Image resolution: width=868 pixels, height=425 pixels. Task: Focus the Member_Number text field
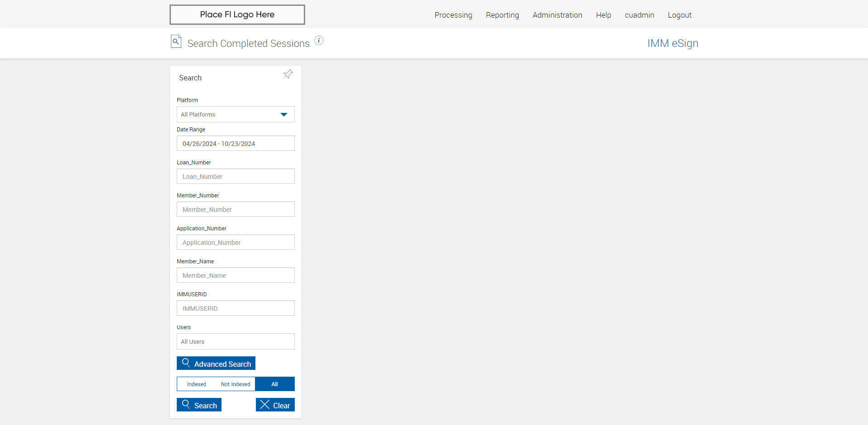click(x=236, y=210)
